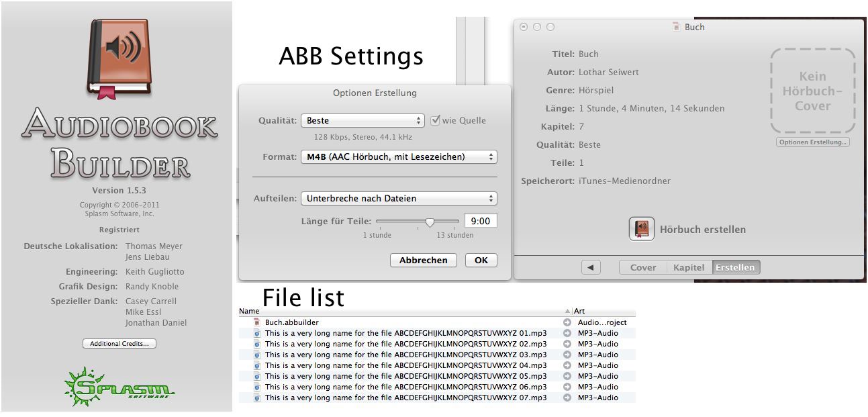This screenshot has width=868, height=417.
Task: Select the Erstellen tab
Action: coord(736,267)
